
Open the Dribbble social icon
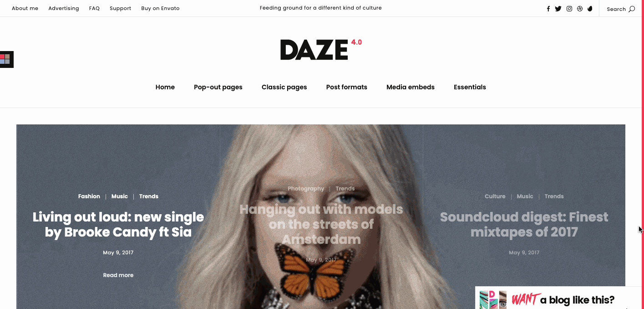click(x=580, y=9)
